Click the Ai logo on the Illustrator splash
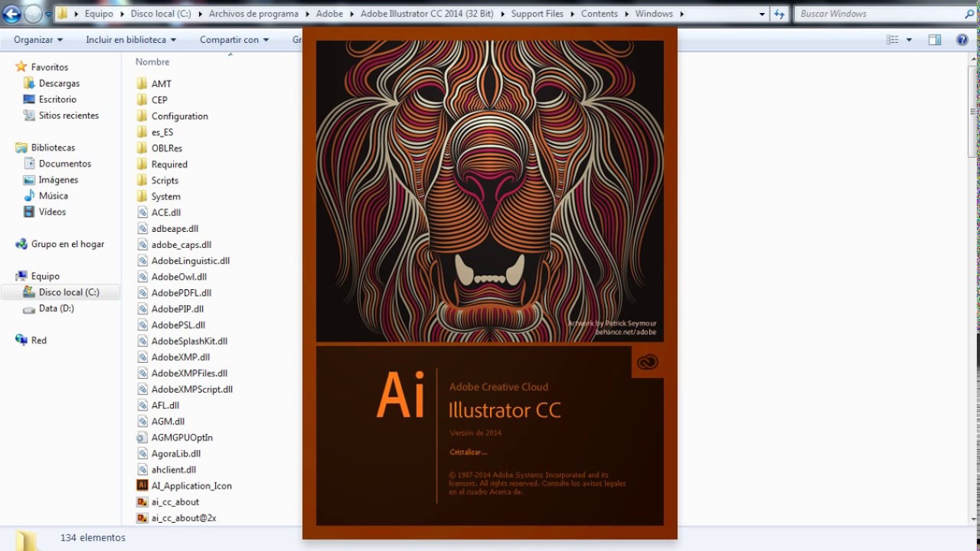This screenshot has height=551, width=980. pyautogui.click(x=400, y=395)
